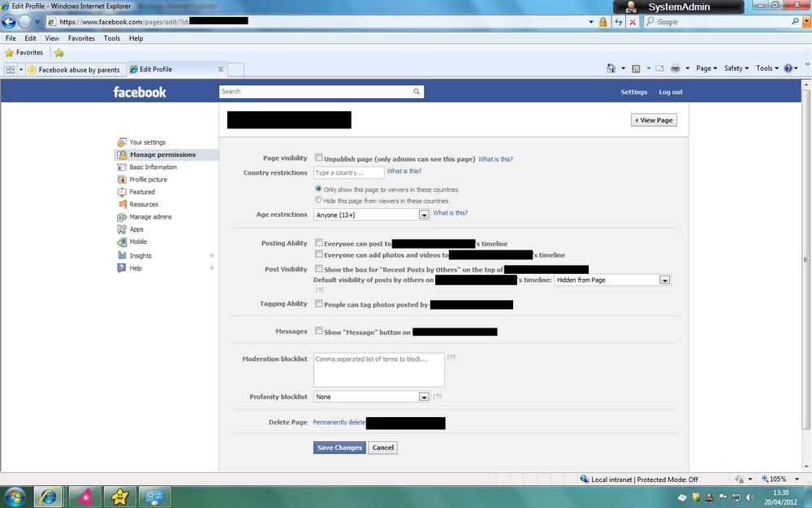The width and height of the screenshot is (812, 508).
Task: Expand the Hidden from Page dropdown
Action: click(x=612, y=280)
